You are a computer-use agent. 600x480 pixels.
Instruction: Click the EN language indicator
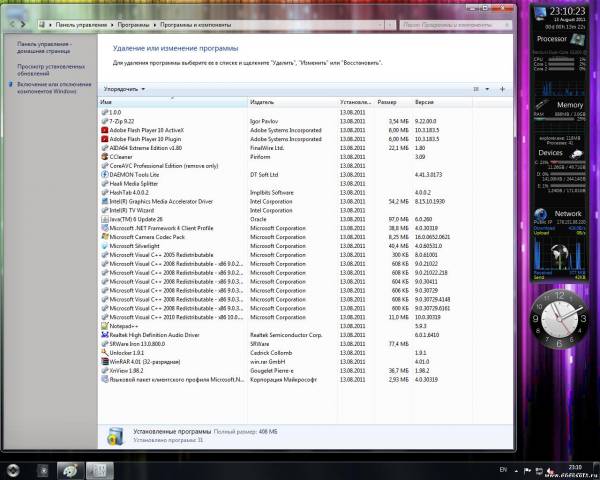click(503, 470)
